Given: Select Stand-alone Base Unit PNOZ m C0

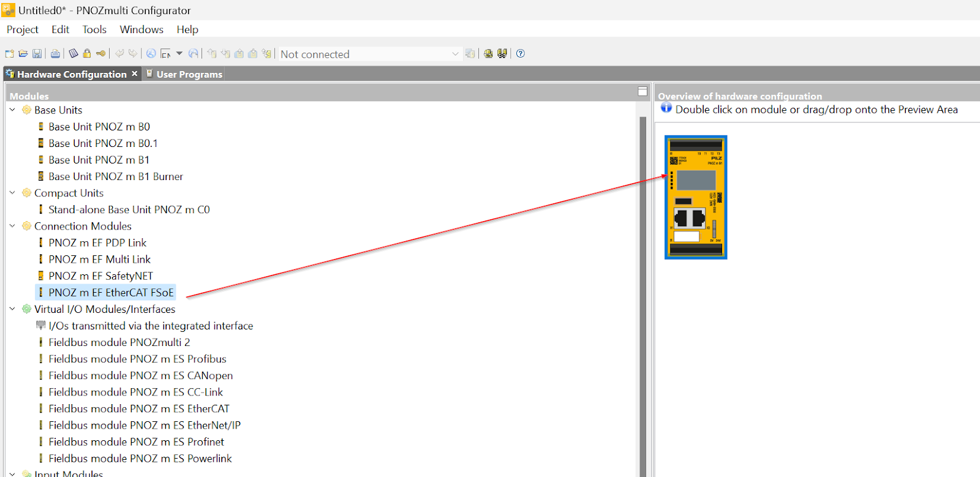Looking at the screenshot, I should (x=129, y=209).
